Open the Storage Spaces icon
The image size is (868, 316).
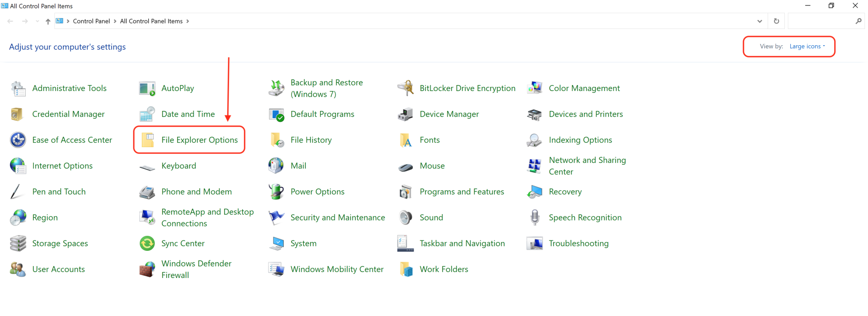18,244
